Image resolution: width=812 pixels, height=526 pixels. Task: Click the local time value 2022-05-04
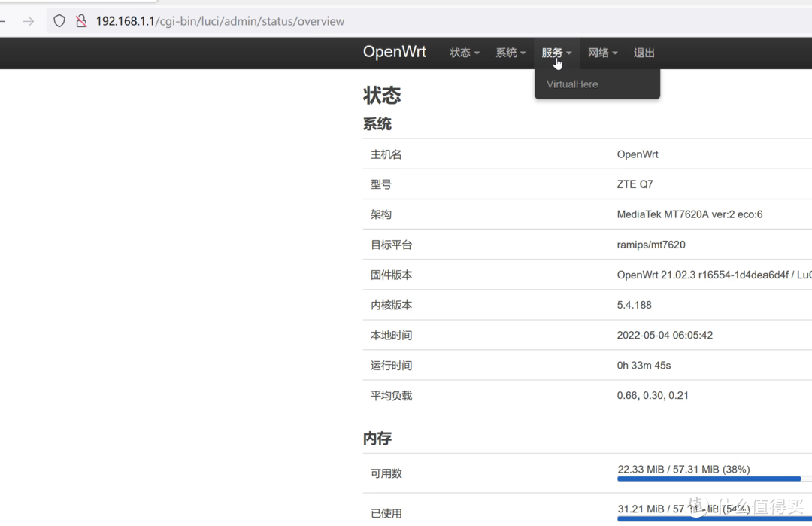(674, 334)
